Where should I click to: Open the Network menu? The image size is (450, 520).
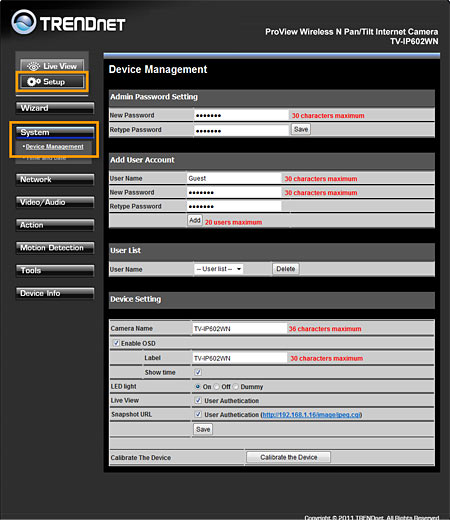coord(55,179)
